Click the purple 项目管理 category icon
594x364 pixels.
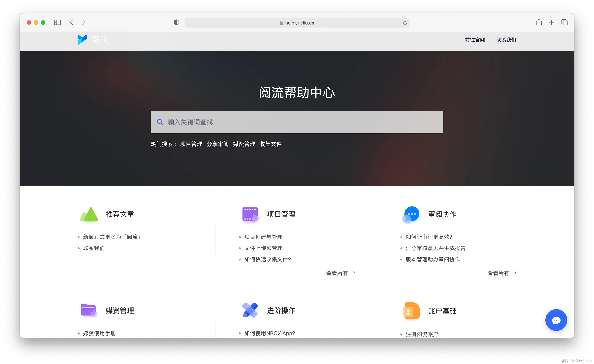point(250,214)
